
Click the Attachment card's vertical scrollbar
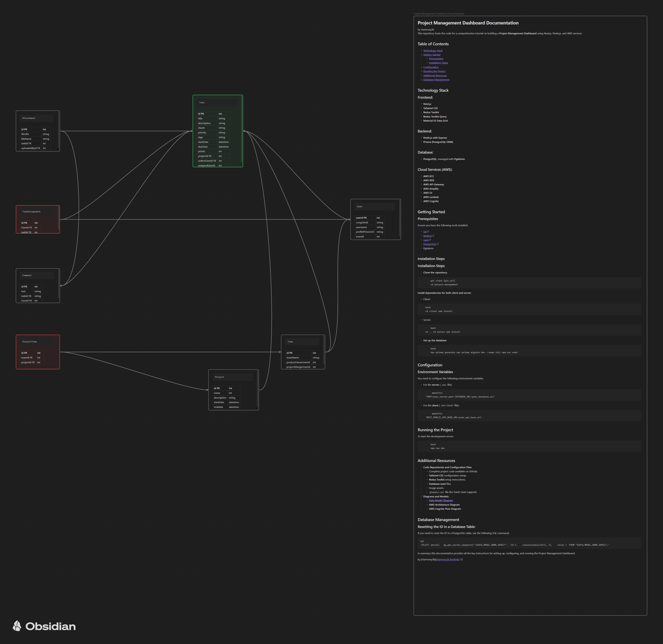59,130
